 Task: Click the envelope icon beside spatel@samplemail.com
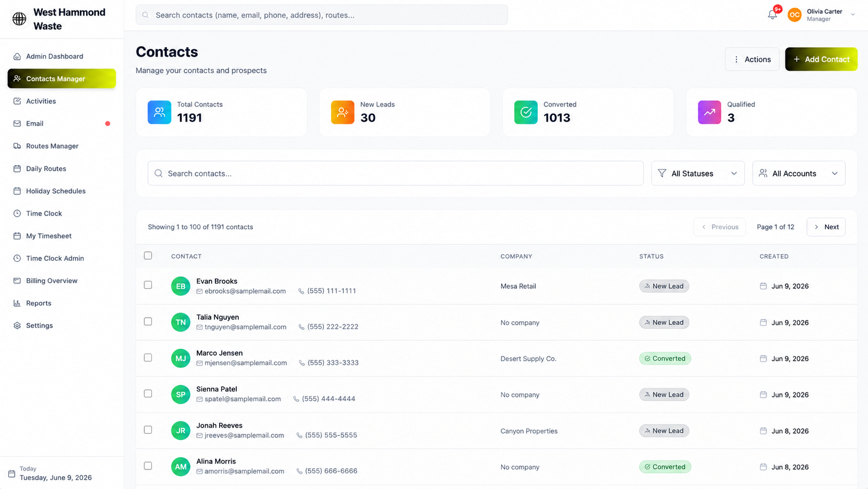tap(199, 399)
